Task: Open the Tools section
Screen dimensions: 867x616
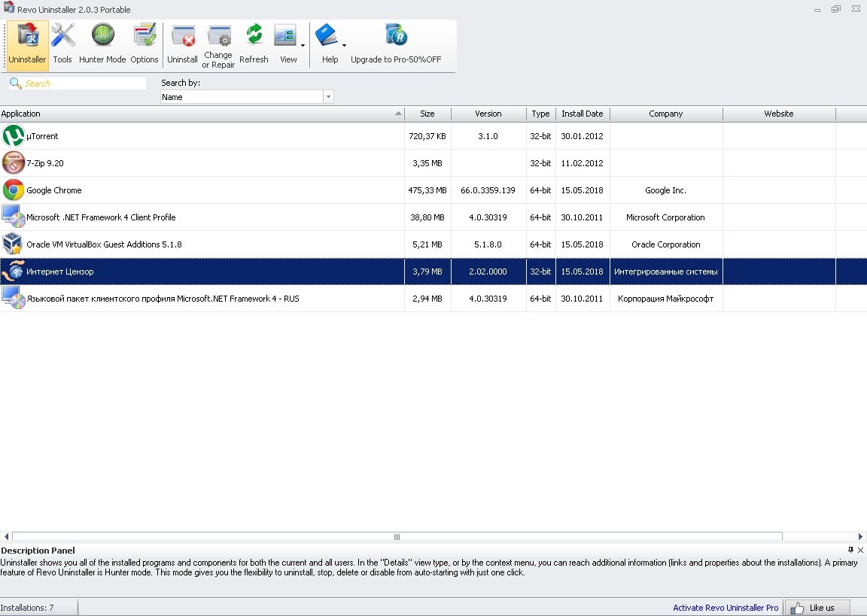Action: point(62,45)
